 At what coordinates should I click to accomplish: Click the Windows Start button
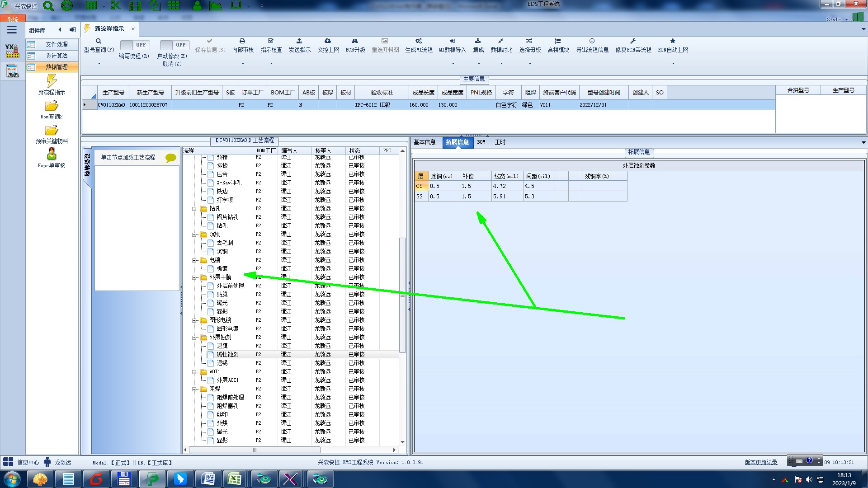click(12, 479)
